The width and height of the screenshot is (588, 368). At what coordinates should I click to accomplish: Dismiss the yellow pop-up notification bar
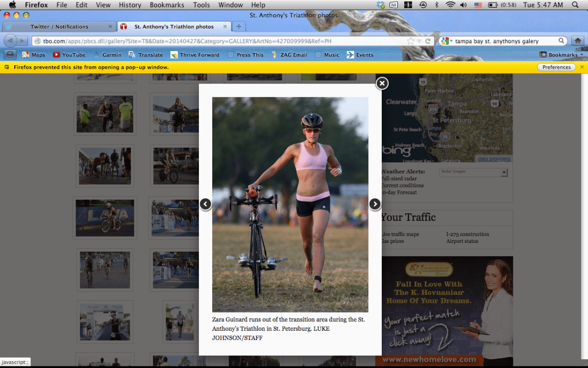pyautogui.click(x=582, y=67)
